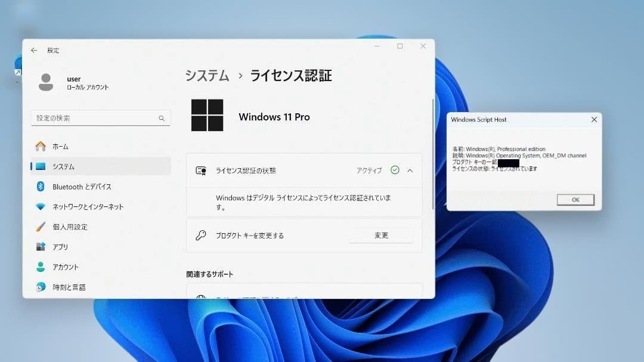Click the magnifier icon in 設定の検索

tap(161, 118)
